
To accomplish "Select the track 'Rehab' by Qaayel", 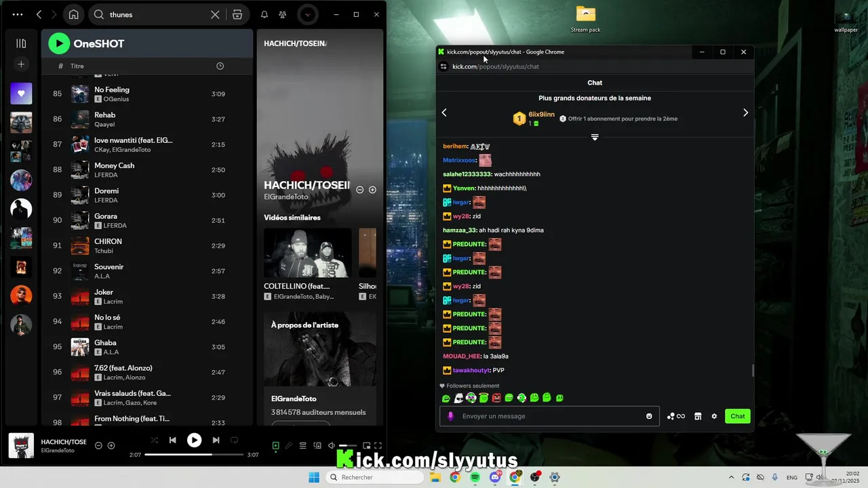I will (147, 119).
